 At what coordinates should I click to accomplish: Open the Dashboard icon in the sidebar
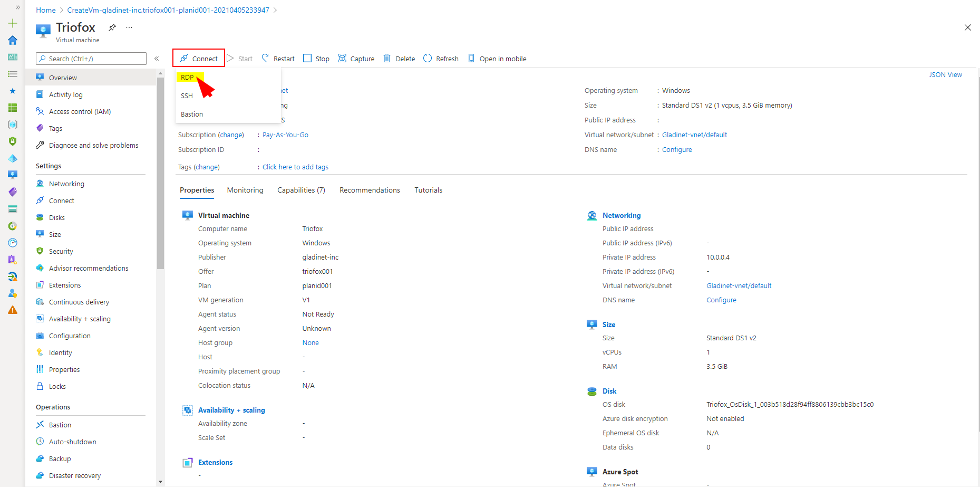13,57
